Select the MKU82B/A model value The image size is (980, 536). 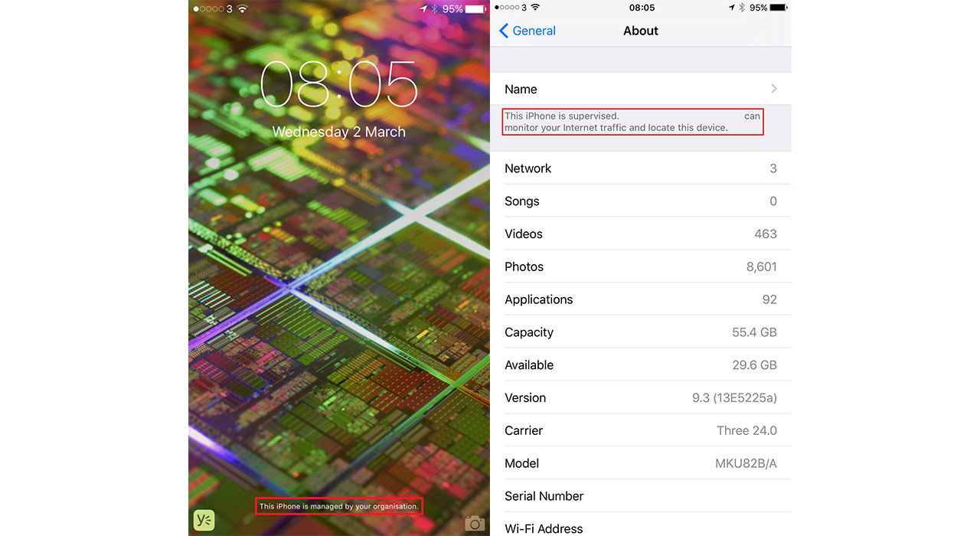[x=746, y=464]
